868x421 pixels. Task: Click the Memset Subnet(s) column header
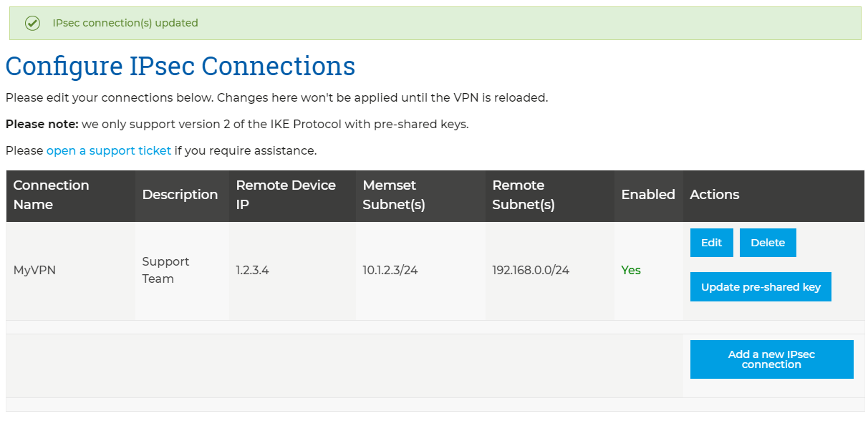(420, 195)
